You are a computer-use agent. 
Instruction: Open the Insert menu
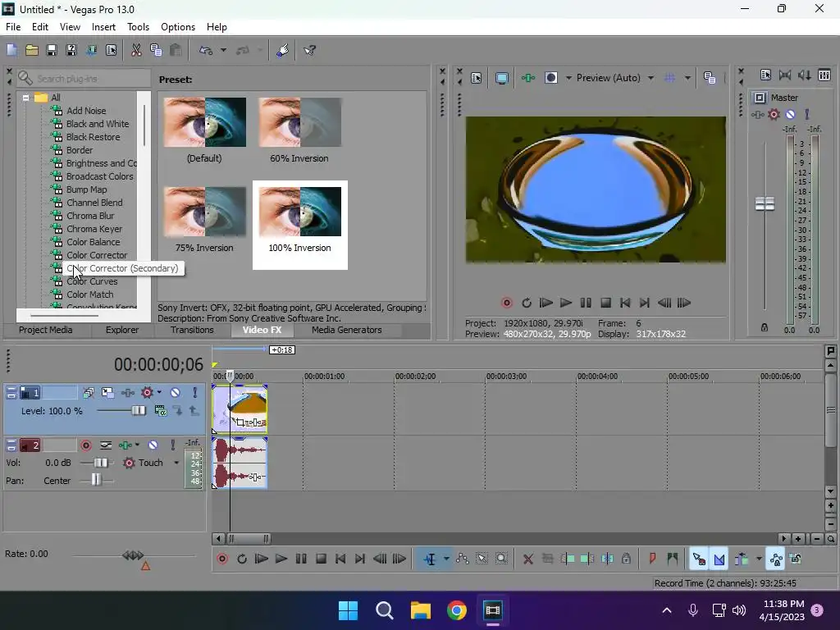(x=103, y=27)
